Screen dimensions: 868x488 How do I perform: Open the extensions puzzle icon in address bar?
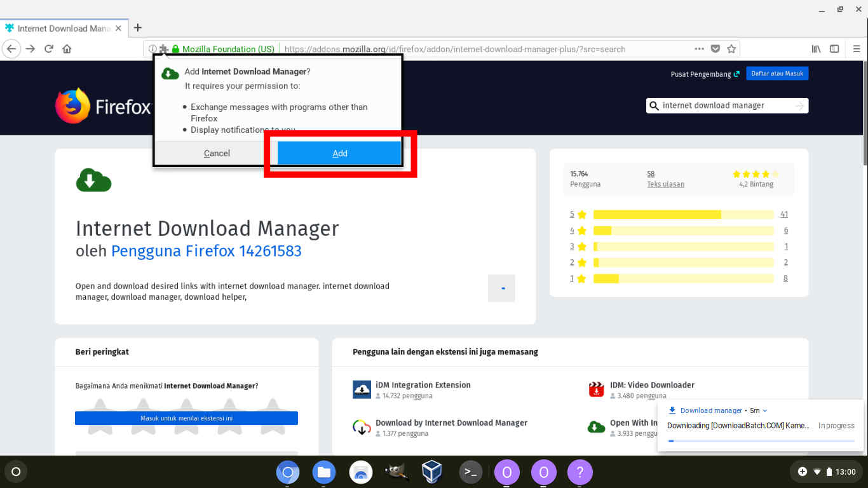(x=164, y=49)
